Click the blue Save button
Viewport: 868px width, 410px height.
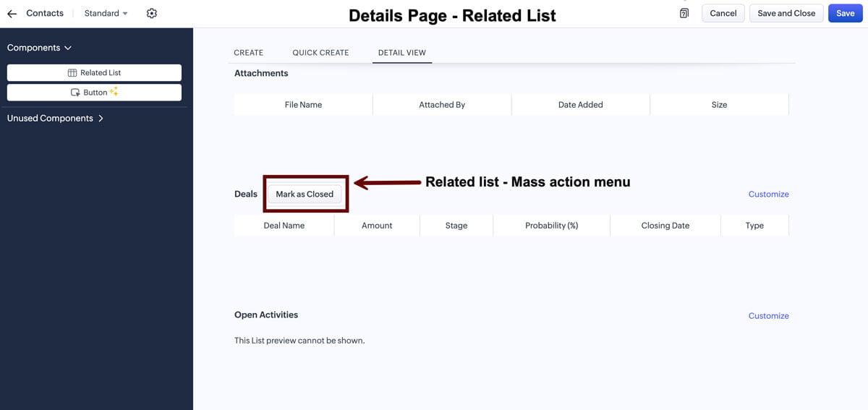click(846, 13)
